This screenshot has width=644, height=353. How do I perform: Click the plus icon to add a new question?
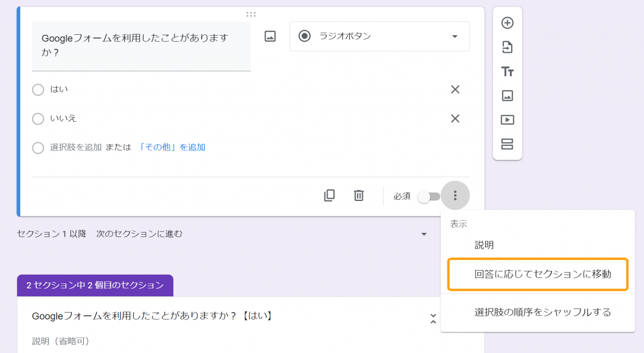[x=508, y=23]
